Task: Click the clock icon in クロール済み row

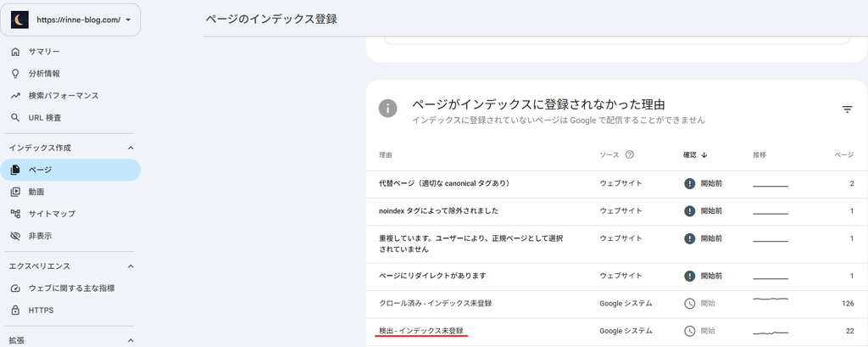Action: [x=689, y=303]
